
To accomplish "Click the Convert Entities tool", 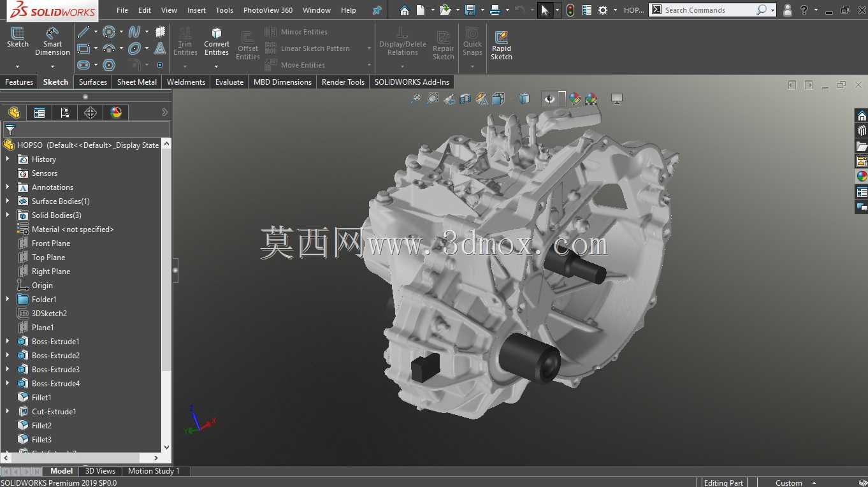I will [217, 41].
